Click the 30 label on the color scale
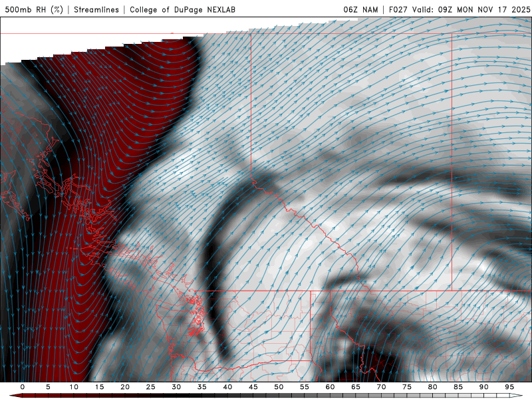 coord(176,387)
